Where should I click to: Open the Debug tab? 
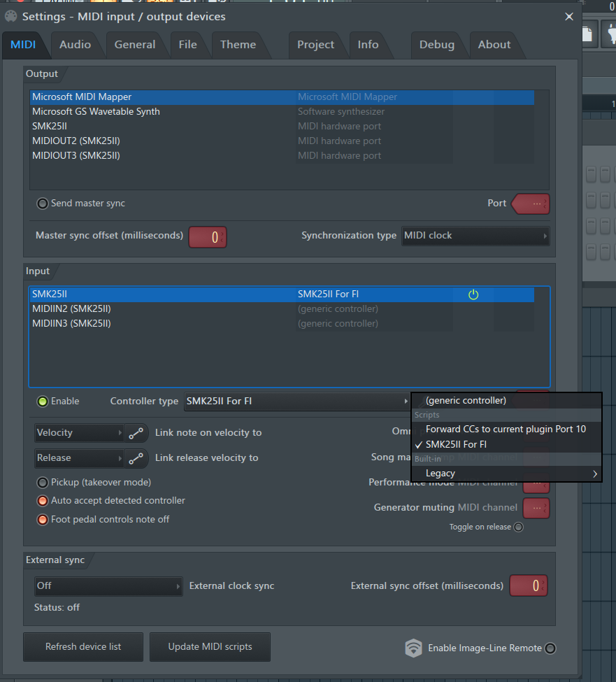point(437,44)
